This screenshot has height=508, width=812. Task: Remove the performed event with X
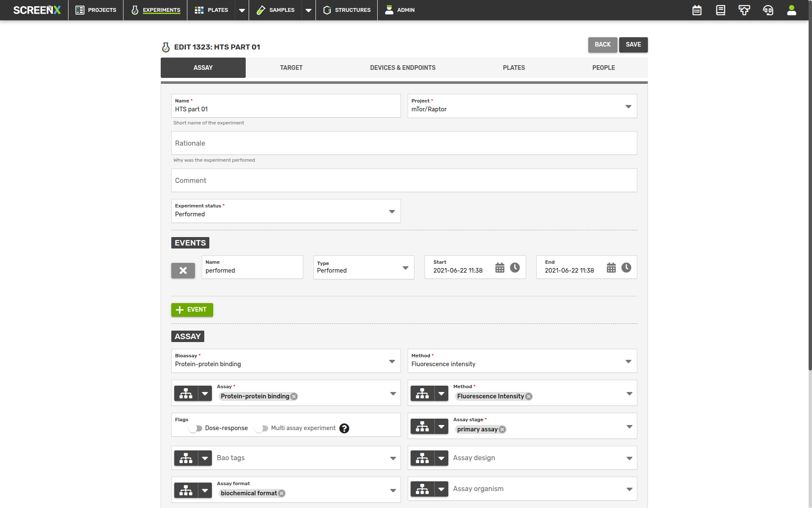click(183, 271)
